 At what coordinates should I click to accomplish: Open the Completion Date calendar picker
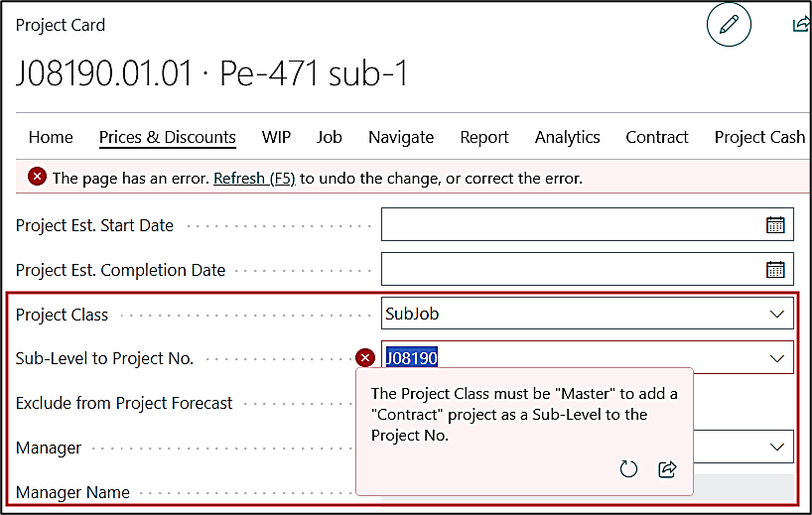click(775, 269)
